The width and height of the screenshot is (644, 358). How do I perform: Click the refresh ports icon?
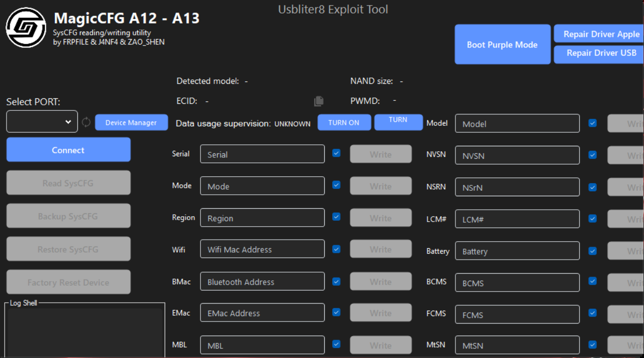tap(86, 122)
